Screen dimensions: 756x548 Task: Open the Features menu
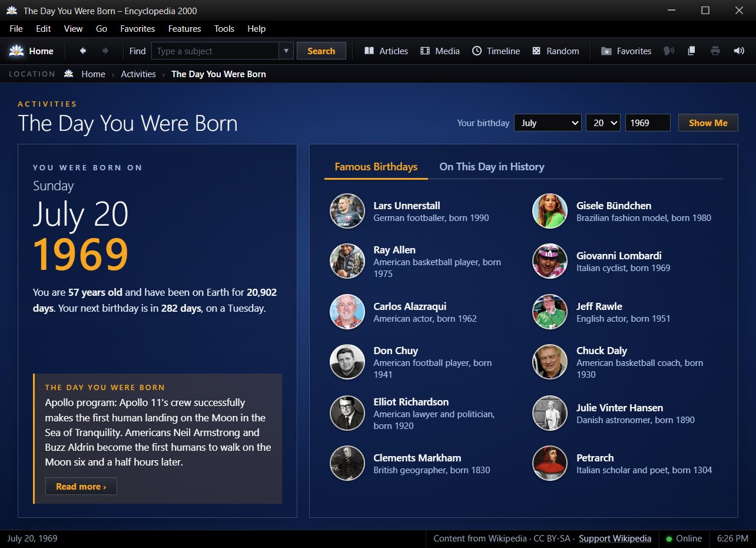(184, 29)
